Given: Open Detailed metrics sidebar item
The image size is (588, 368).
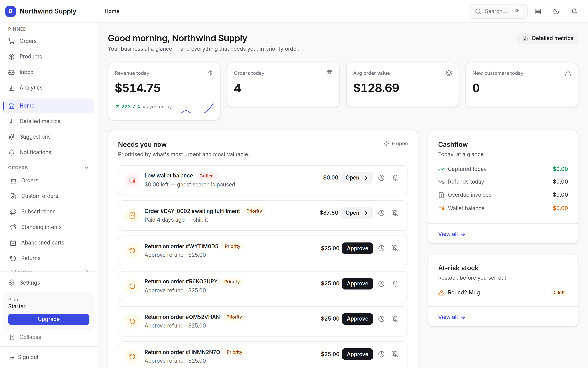Looking at the screenshot, I should 49,121.
